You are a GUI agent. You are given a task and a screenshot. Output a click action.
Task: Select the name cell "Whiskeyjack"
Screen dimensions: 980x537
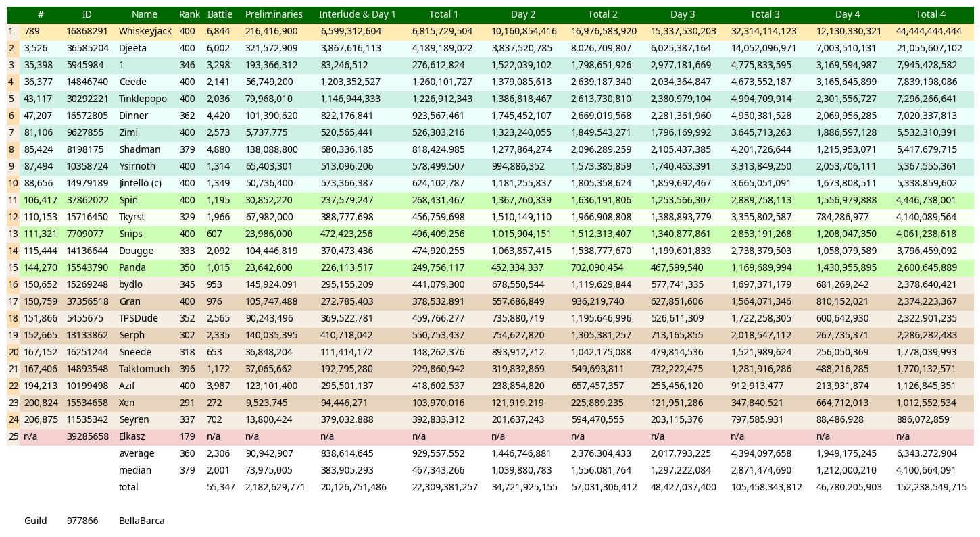[145, 31]
